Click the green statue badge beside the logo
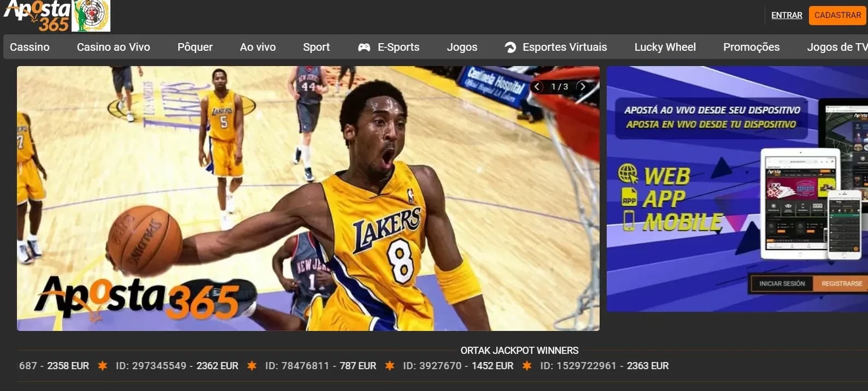 point(91,16)
